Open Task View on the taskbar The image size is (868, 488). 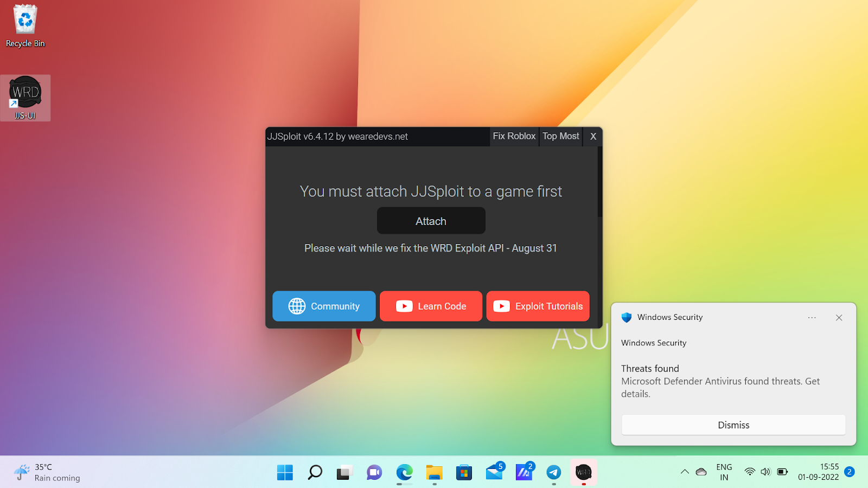pyautogui.click(x=344, y=472)
